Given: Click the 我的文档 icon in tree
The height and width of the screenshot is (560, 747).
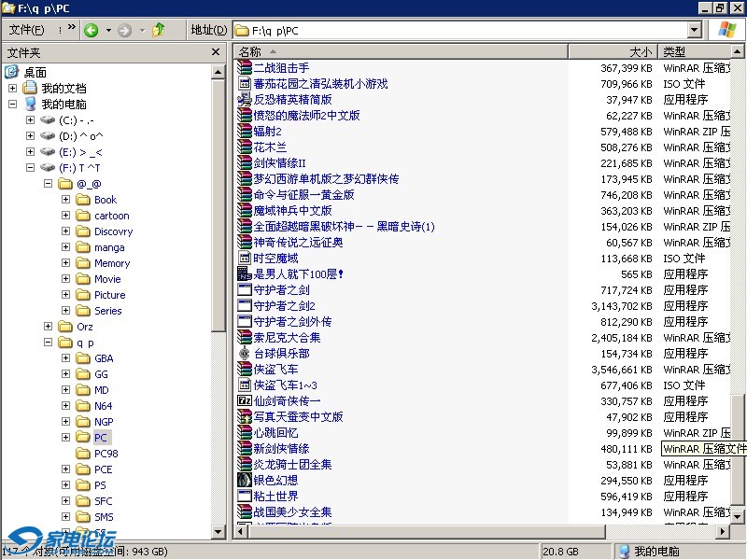Looking at the screenshot, I should tap(30, 88).
